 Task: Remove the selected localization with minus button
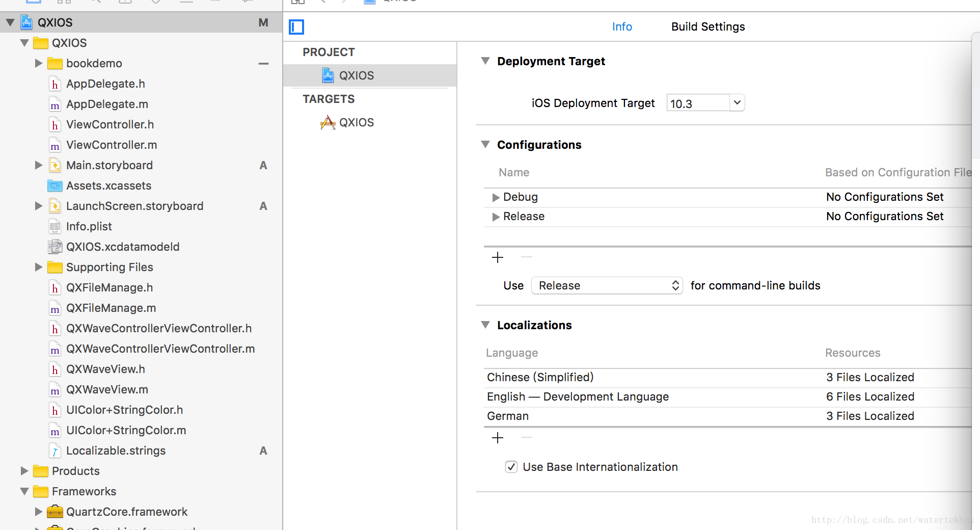click(x=527, y=437)
